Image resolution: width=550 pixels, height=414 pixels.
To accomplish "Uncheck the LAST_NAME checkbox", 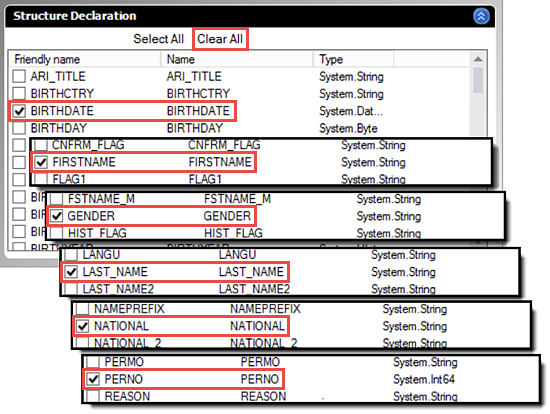I will [x=72, y=272].
